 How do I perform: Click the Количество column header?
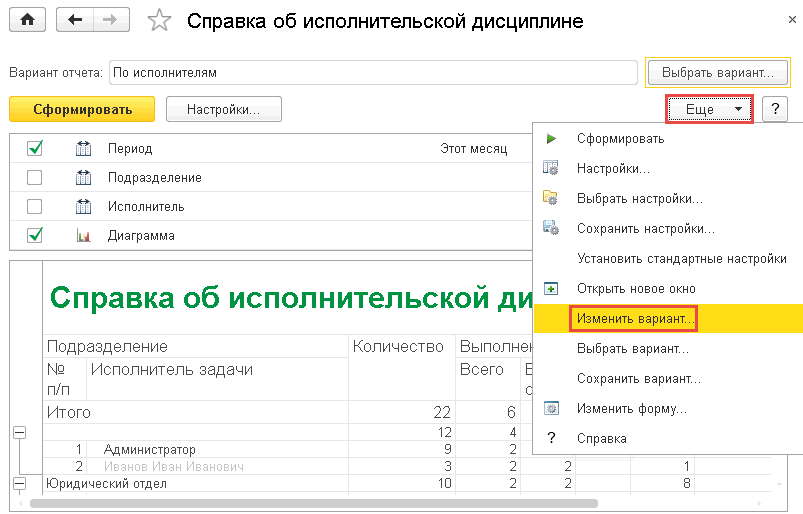(398, 347)
